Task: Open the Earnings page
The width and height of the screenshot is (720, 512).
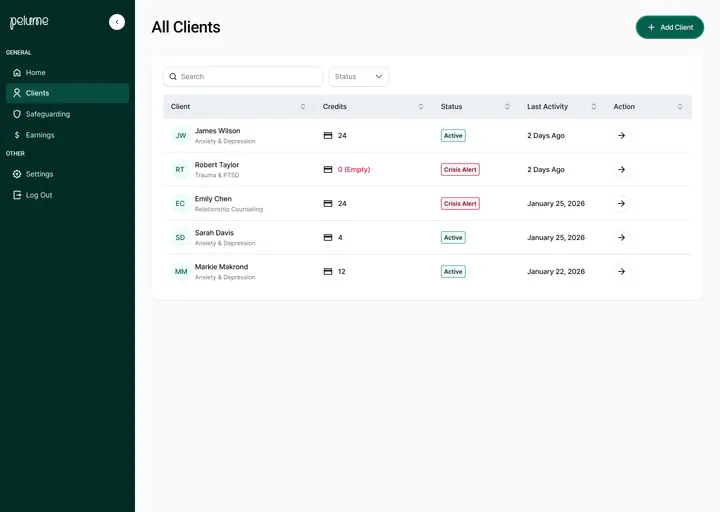Action: (x=68, y=135)
